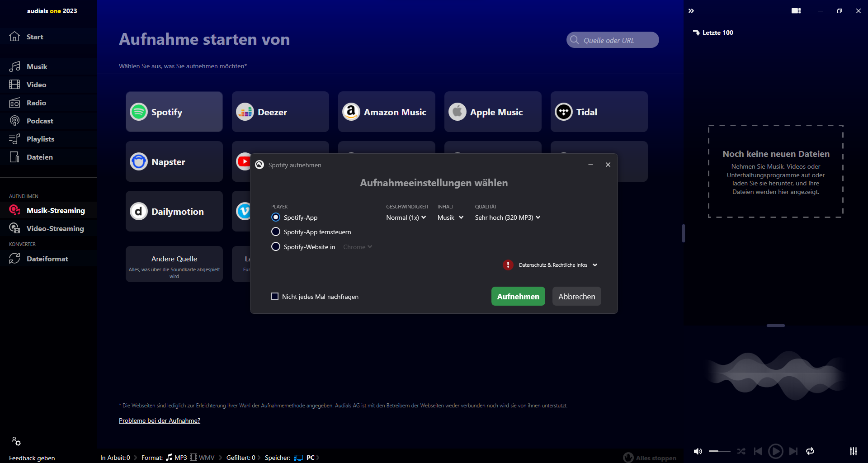Click the Abbrechen button
Screen dimensions: 868x463
pos(577,297)
